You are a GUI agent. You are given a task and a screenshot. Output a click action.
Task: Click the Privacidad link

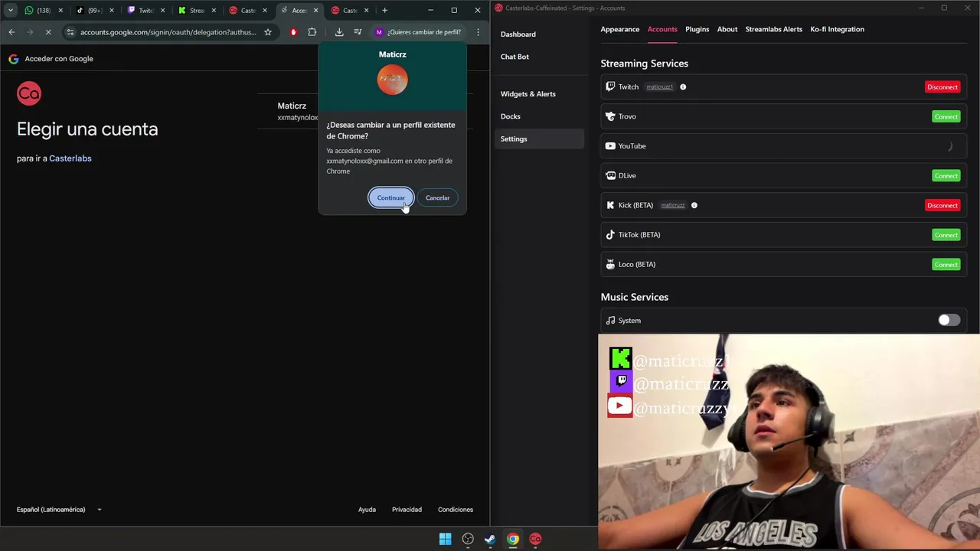(x=407, y=510)
